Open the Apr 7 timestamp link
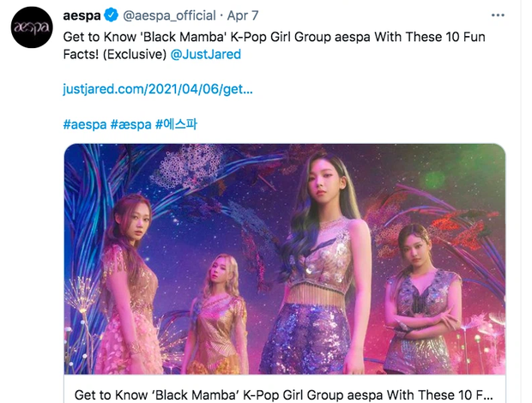Image resolution: width=532 pixels, height=403 pixels. (x=244, y=15)
